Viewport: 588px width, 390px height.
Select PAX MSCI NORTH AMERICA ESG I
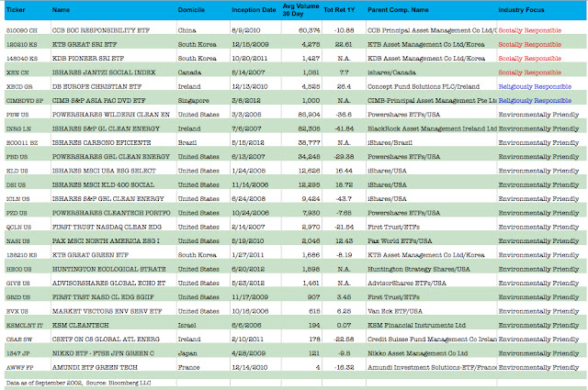[106, 241]
